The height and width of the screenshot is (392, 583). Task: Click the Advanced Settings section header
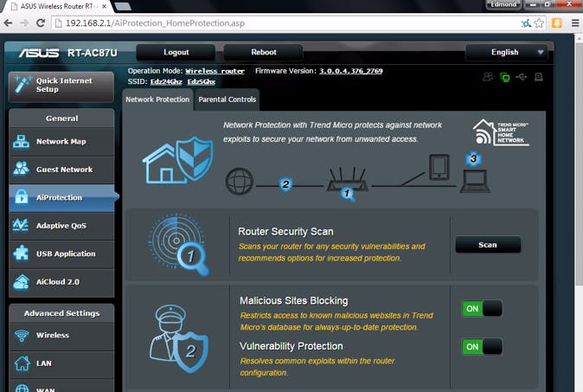tap(61, 313)
